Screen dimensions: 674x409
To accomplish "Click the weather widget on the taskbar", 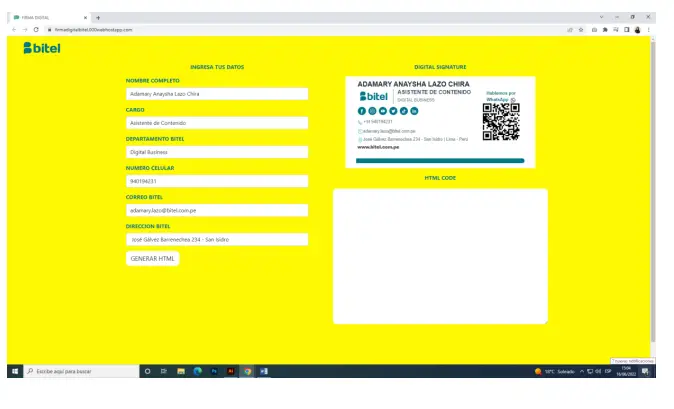I will 555,371.
